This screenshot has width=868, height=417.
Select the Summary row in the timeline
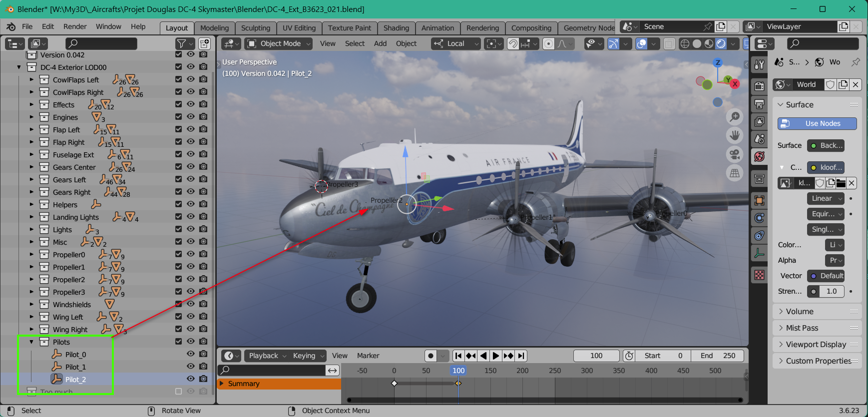(280, 384)
